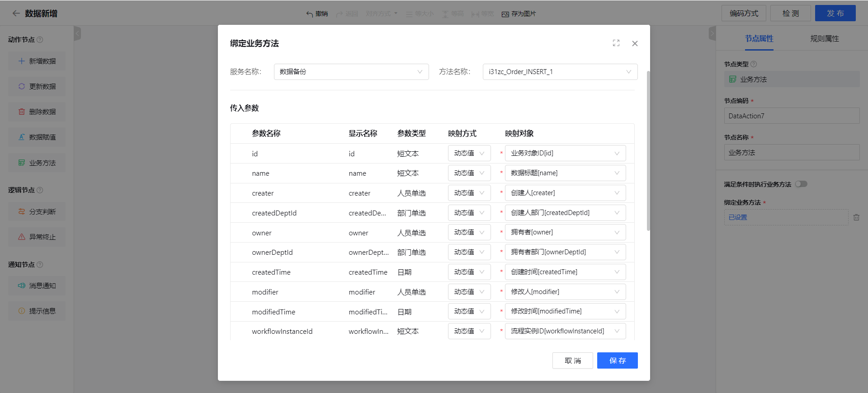868x393 pixels.
Task: Click help icon beside 逻辑节点
Action: (40, 190)
